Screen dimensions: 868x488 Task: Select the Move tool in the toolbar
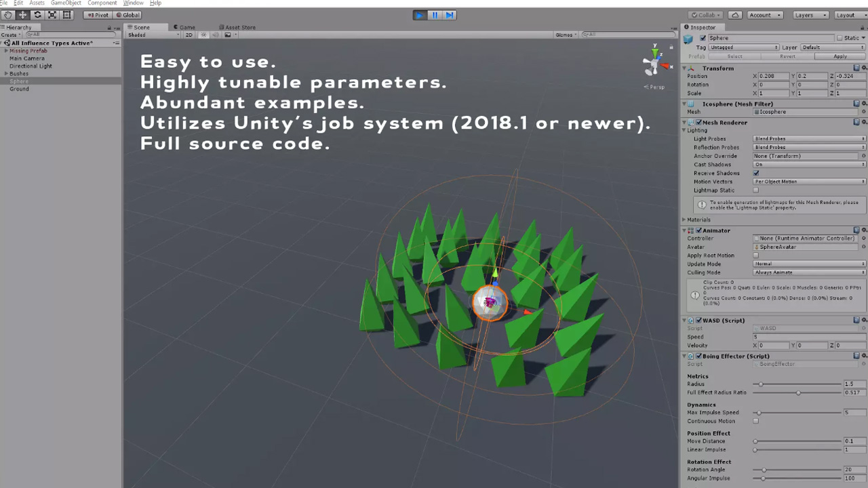point(22,15)
